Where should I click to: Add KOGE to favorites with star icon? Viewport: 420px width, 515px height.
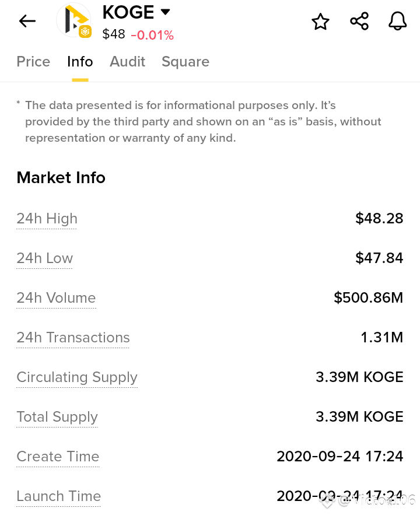[320, 22]
